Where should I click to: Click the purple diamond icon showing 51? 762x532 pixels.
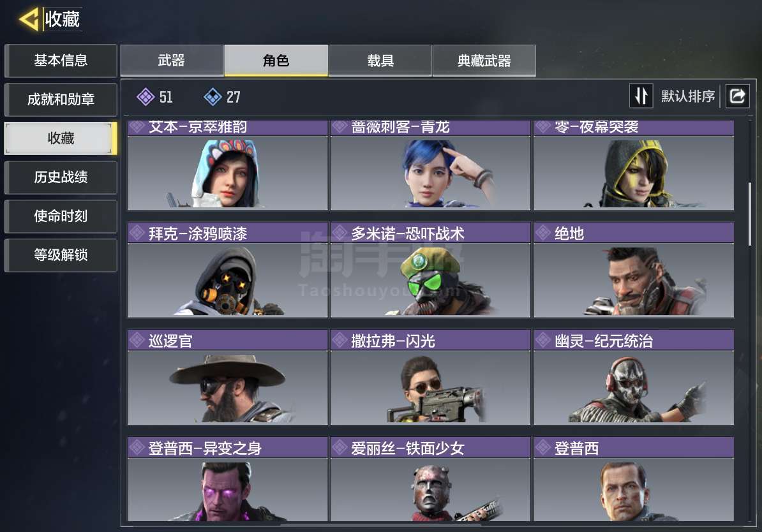click(146, 97)
